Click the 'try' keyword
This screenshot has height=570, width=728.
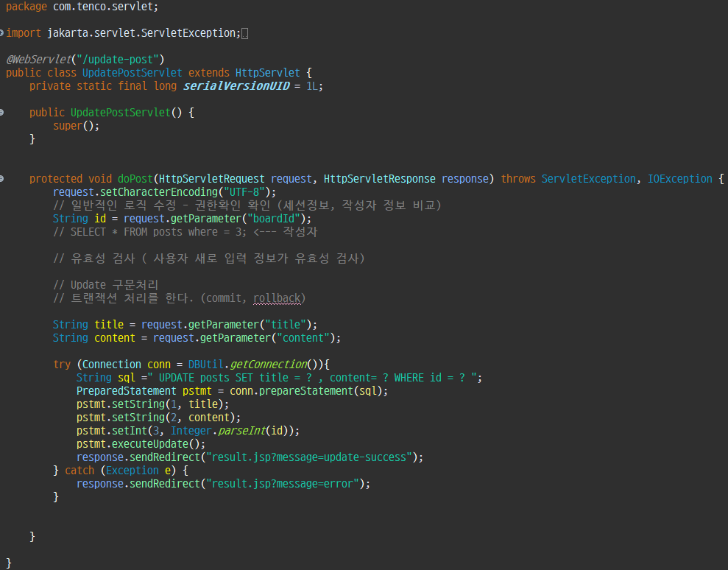click(62, 365)
